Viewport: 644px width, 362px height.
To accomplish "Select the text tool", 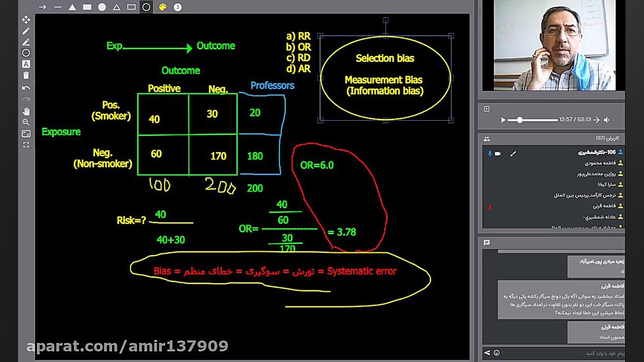I will click(26, 64).
